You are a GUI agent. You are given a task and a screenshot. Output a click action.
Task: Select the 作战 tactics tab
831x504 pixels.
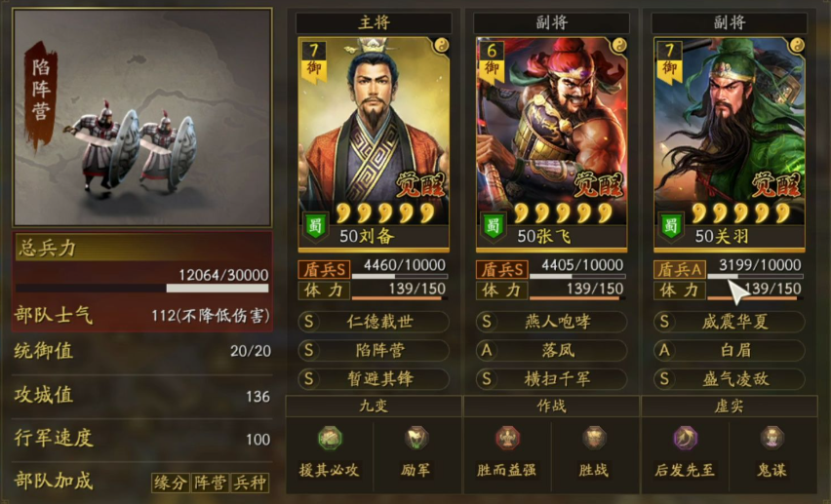551,406
